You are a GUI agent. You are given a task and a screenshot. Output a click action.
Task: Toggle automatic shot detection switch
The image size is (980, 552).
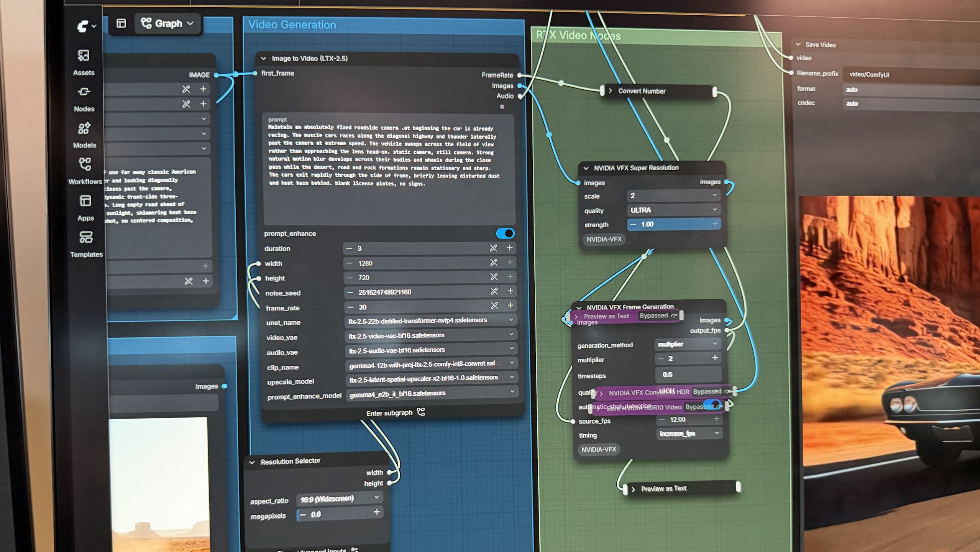tap(713, 405)
